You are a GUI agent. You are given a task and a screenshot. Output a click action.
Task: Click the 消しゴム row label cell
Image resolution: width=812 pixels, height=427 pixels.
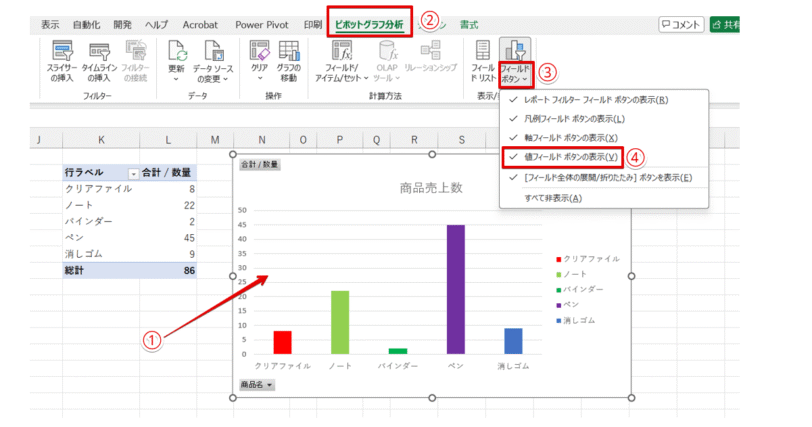coord(101,254)
